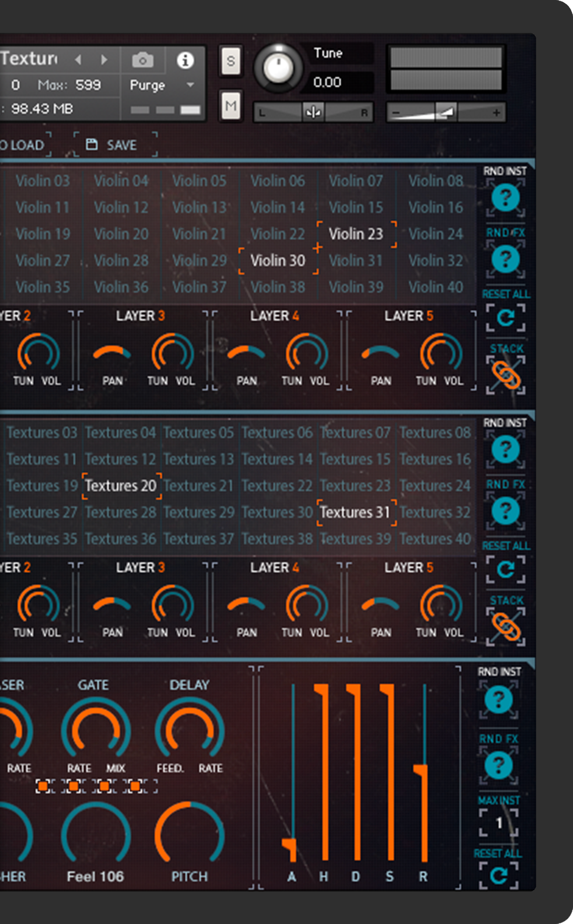The image size is (573, 924).
Task: Select the Violin 12 cell
Action: (121, 208)
